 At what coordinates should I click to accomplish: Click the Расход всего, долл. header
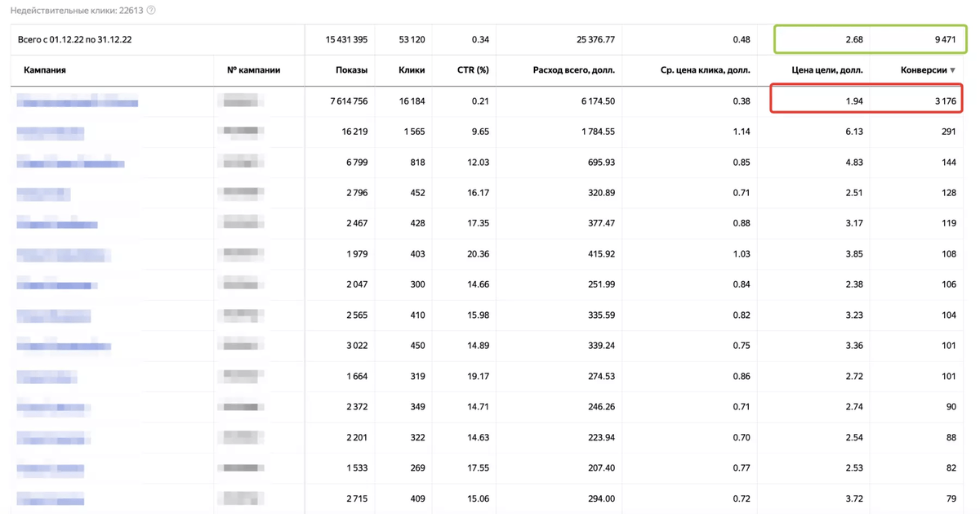click(x=573, y=70)
